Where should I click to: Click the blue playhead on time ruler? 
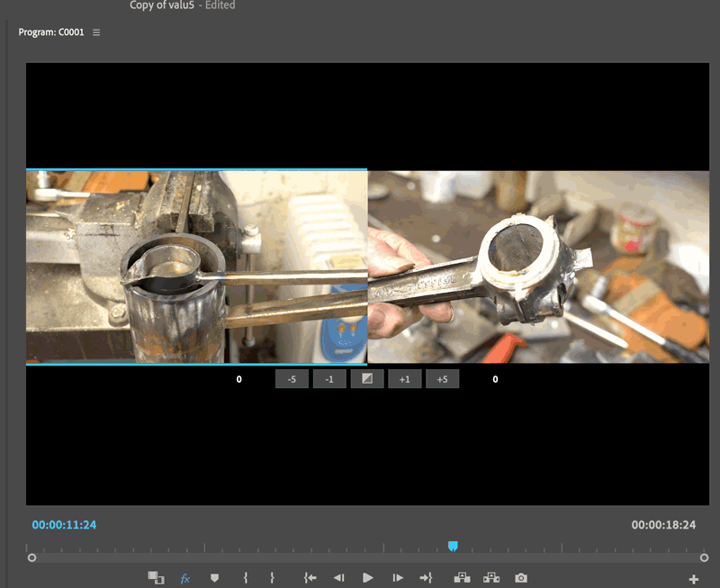453,546
